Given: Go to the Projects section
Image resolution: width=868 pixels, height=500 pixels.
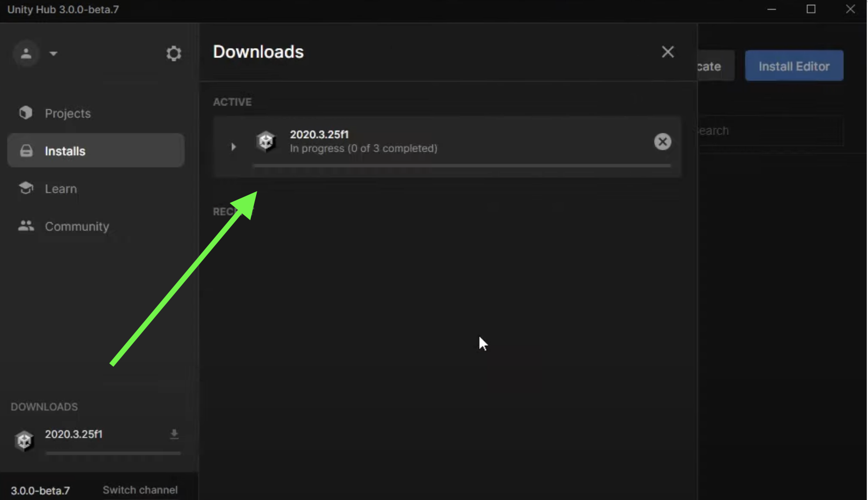Looking at the screenshot, I should [x=96, y=113].
